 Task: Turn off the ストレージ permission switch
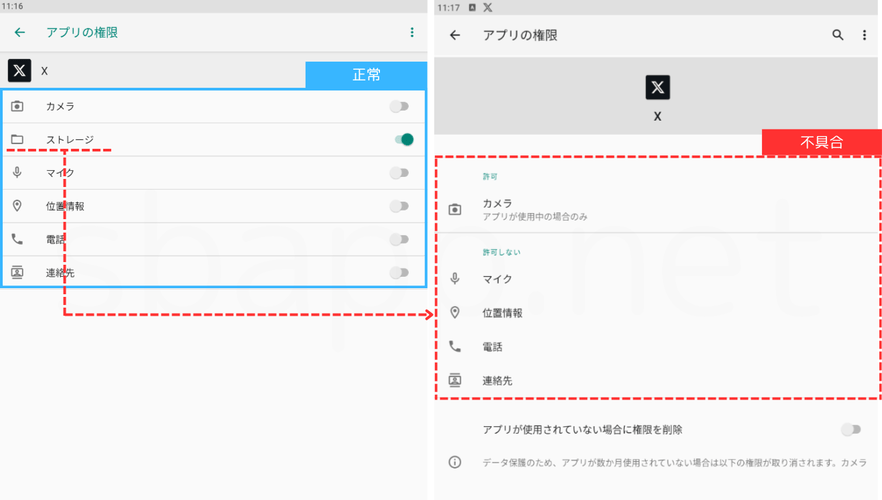pyautogui.click(x=404, y=140)
